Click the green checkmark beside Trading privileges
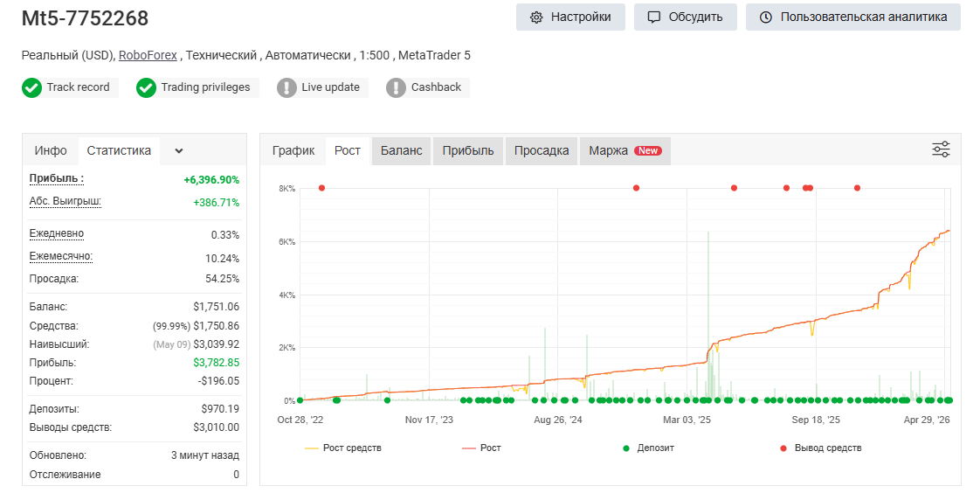The width and height of the screenshot is (980, 493). [x=146, y=87]
